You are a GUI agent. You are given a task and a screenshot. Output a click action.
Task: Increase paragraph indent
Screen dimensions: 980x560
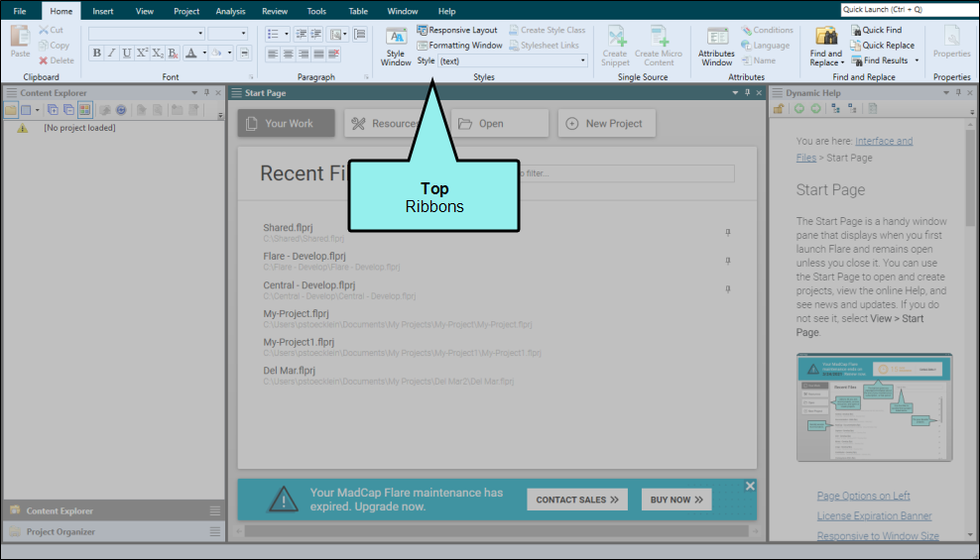click(x=316, y=34)
